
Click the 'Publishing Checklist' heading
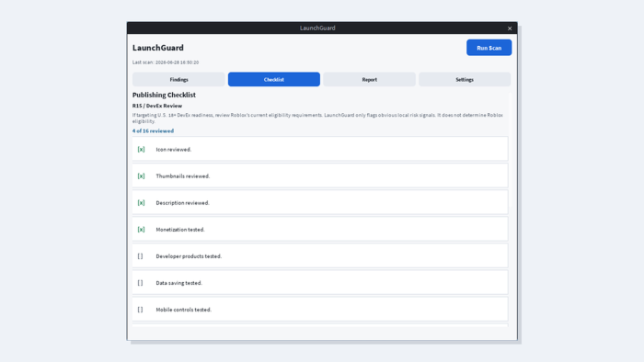coord(164,95)
